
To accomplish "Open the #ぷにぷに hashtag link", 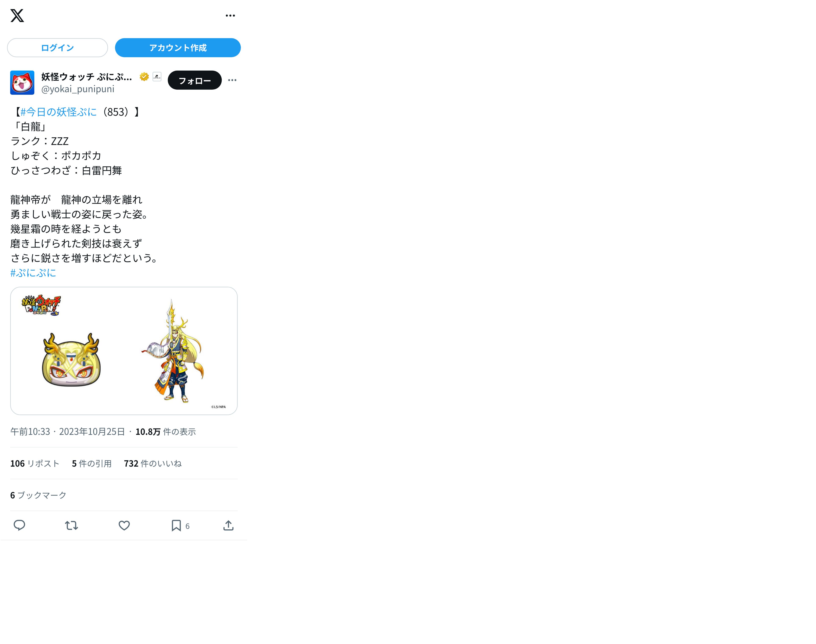I will point(33,273).
